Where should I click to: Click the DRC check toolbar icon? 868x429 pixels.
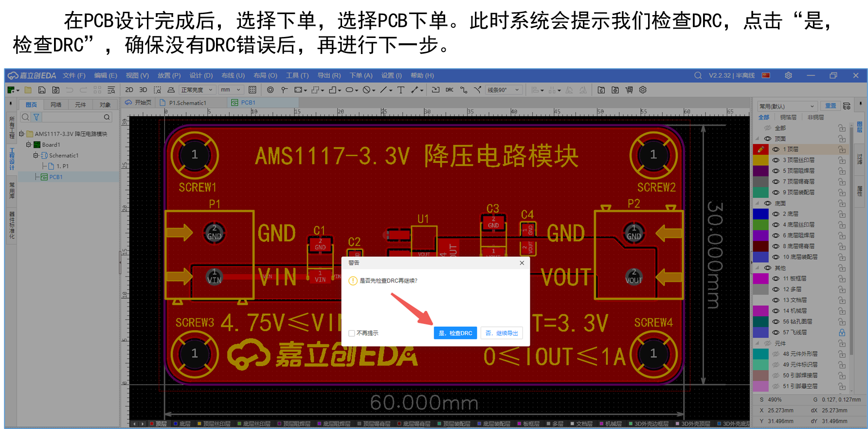(450, 90)
